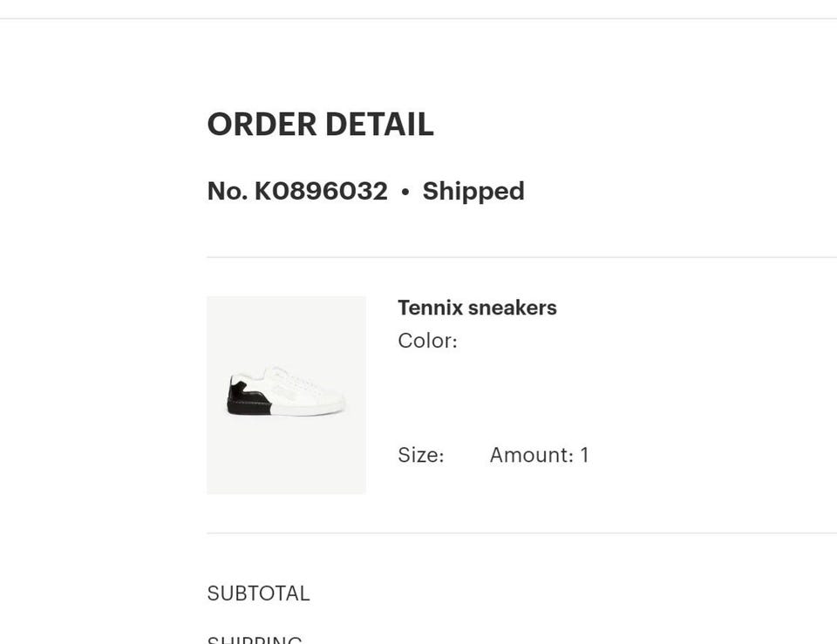Image resolution: width=837 pixels, height=644 pixels.
Task: Click the SUBTOTAL label
Action: click(x=258, y=593)
